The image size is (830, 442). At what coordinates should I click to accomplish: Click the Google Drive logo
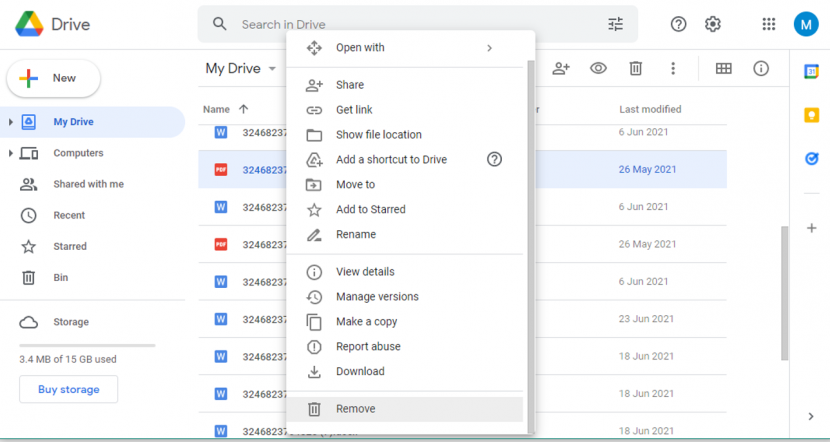click(30, 24)
